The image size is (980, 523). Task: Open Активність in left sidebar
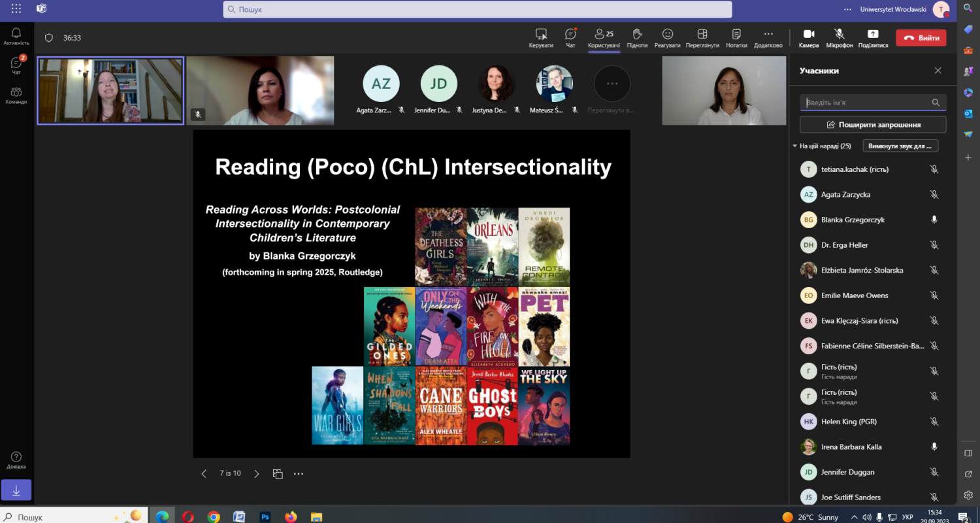[x=16, y=37]
